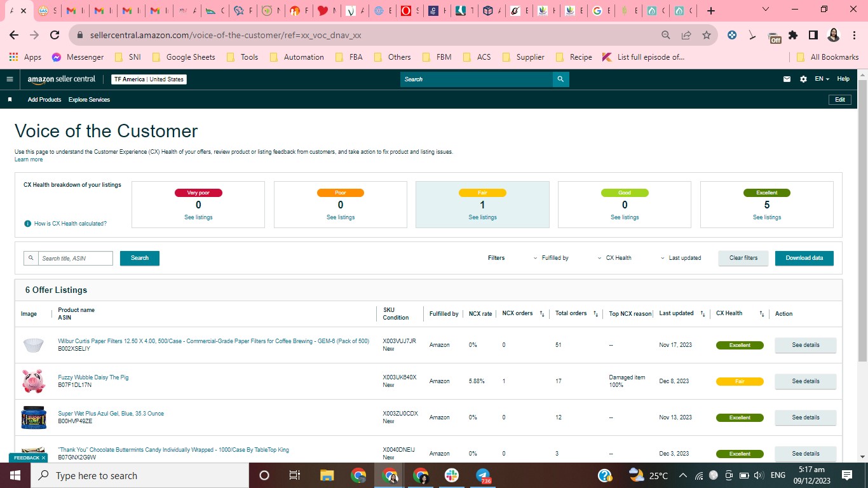Open a new browser tab

point(711,11)
